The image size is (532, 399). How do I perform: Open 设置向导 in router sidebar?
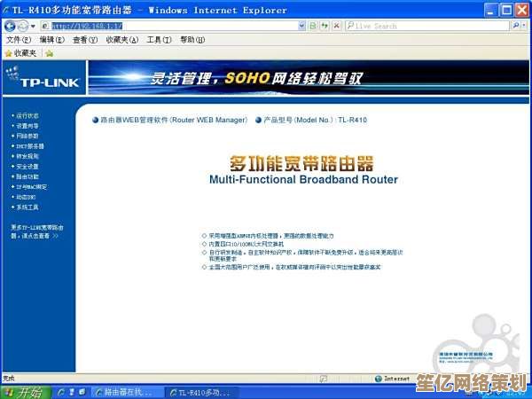pos(27,126)
